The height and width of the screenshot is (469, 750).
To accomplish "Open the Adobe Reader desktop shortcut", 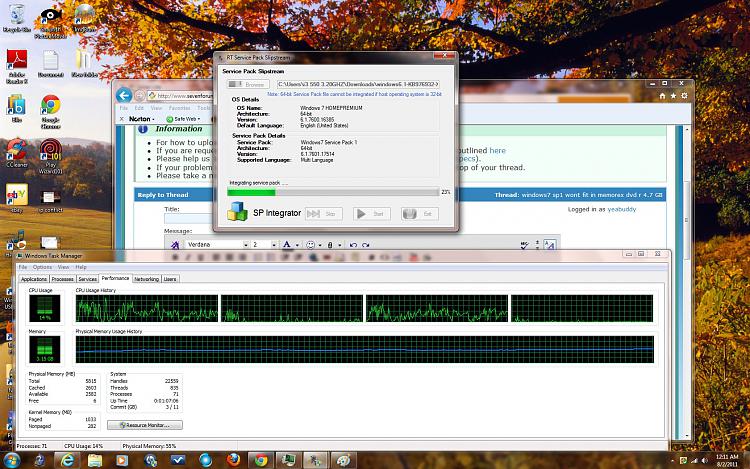I will [x=17, y=65].
